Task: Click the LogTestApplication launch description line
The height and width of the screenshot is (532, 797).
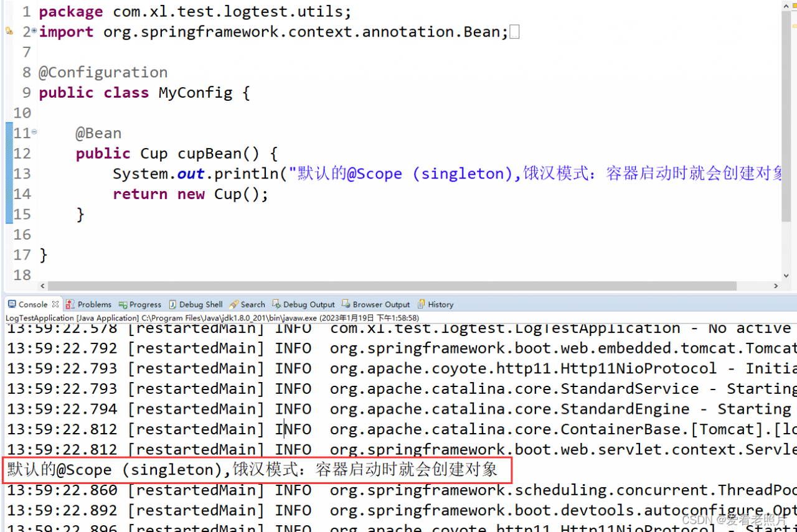Action: pos(212,318)
